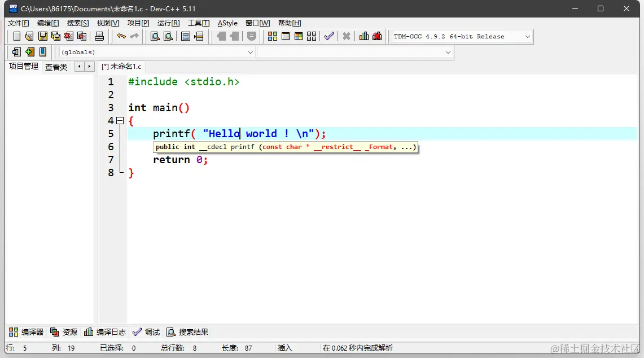The height and width of the screenshot is (358, 644).
Task: Expand the (globals) scope dropdown
Action: (x=251, y=52)
